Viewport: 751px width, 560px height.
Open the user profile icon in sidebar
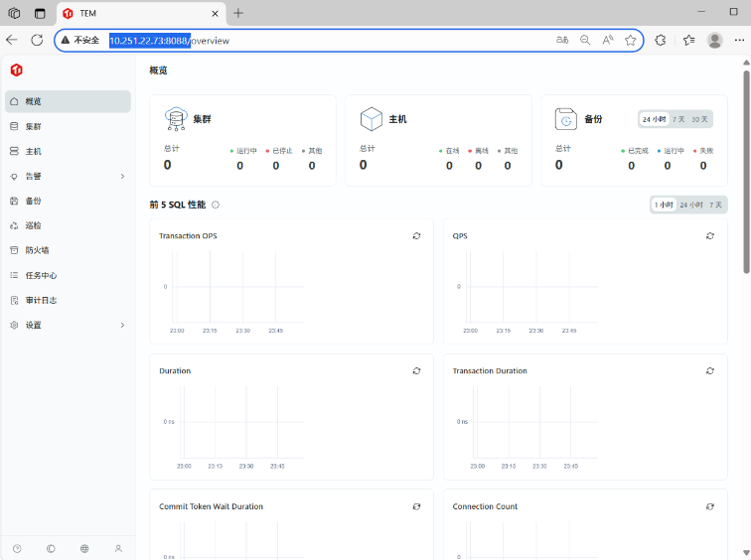118,548
